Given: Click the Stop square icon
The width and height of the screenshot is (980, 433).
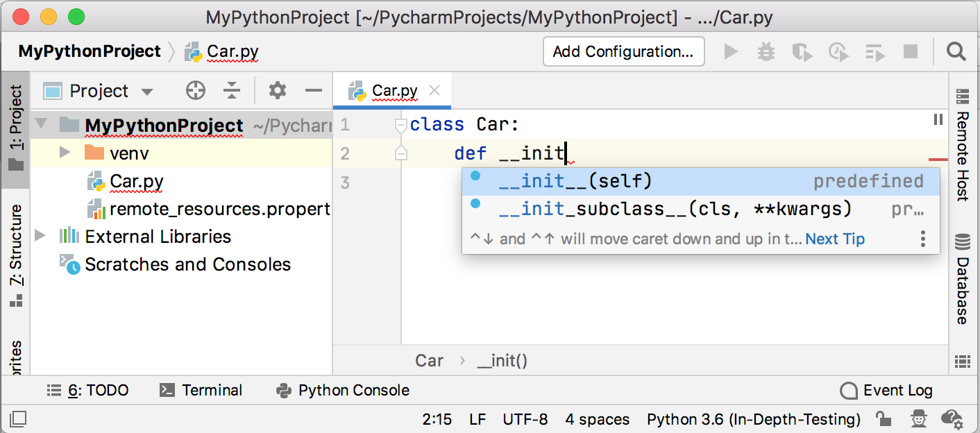Looking at the screenshot, I should 911,52.
